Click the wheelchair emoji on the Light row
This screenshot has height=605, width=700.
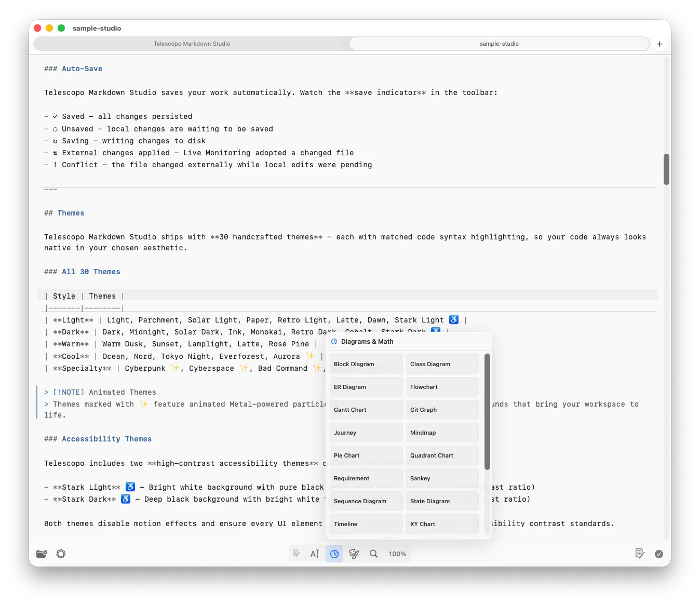(454, 319)
